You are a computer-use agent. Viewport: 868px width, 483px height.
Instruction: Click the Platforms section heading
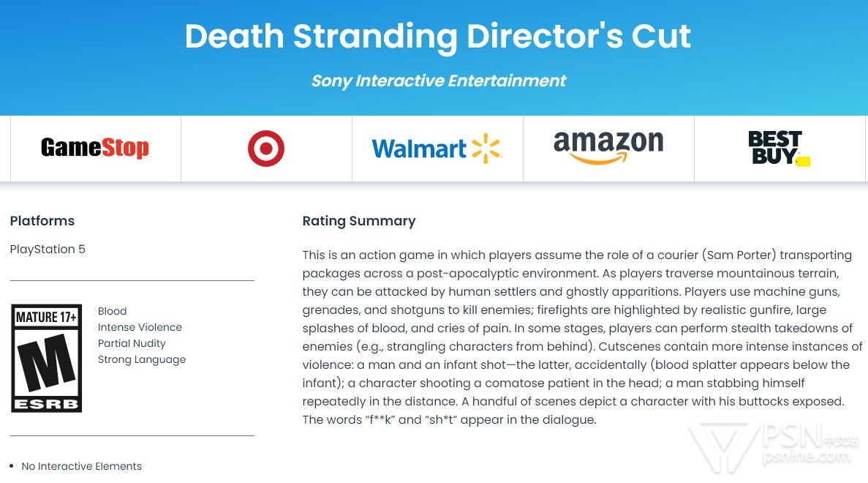(42, 221)
